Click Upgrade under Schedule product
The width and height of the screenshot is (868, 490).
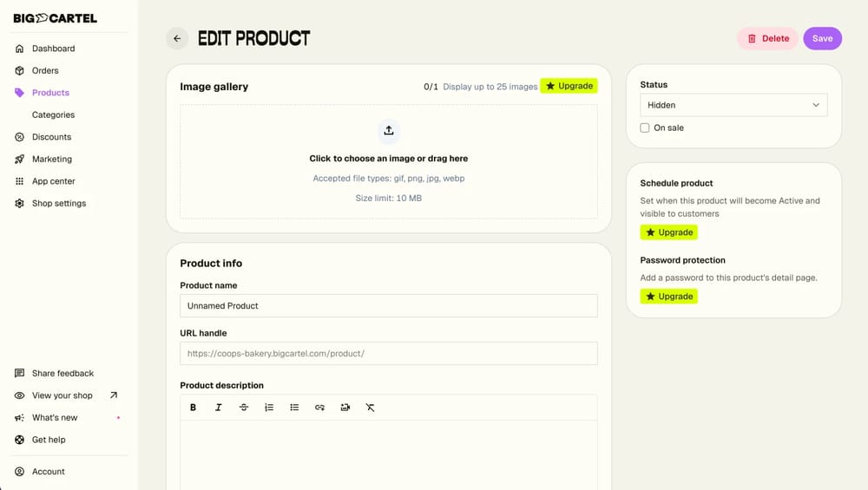coord(668,232)
